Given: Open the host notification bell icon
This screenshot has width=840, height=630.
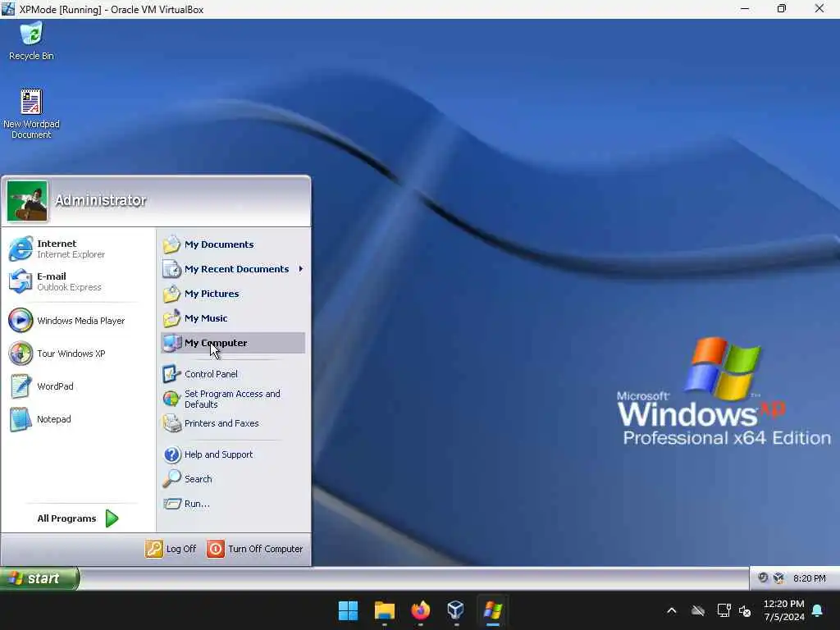Looking at the screenshot, I should point(818,610).
